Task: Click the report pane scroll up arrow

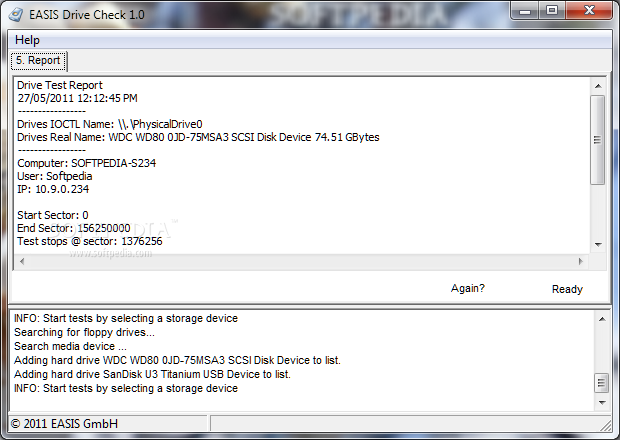Action: pos(598,86)
